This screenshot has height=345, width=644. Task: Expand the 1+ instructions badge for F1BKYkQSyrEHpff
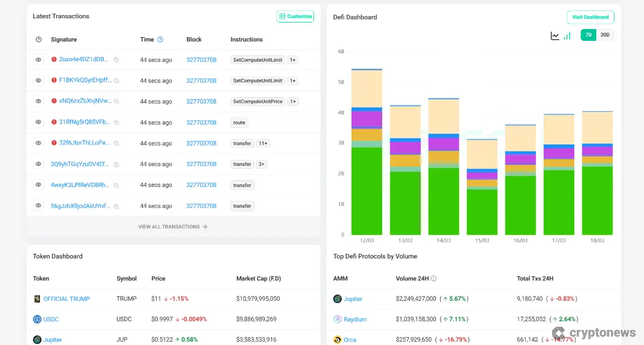293,81
